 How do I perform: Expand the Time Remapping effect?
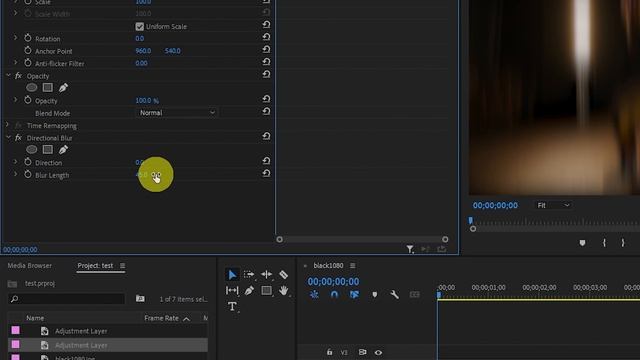pos(7,125)
